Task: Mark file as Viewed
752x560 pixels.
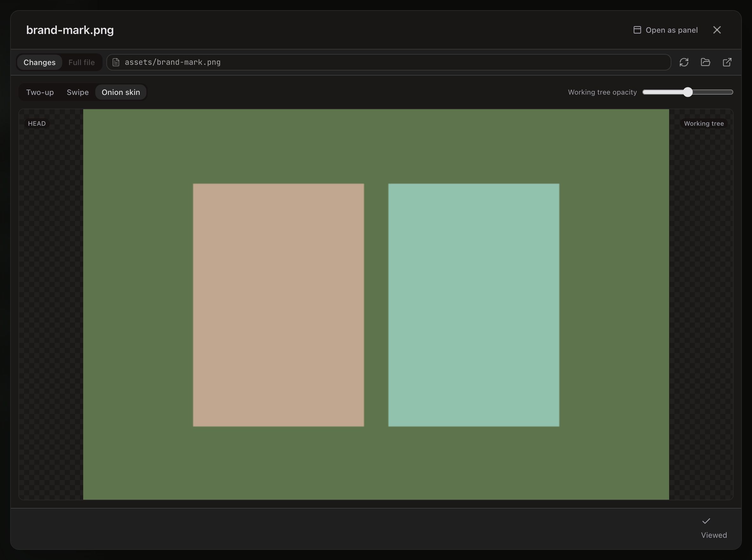Action: 714,528
